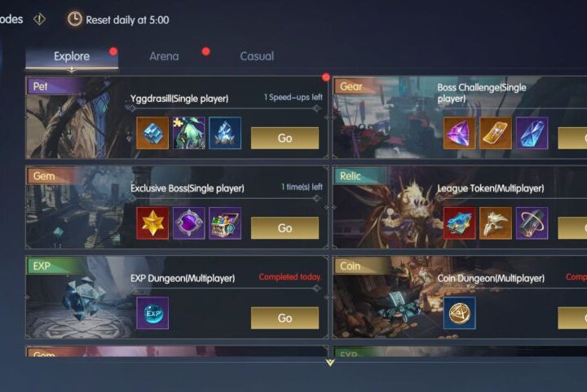The width and height of the screenshot is (587, 392).
Task: Click Go for EXP Dungeon
Action: point(285,318)
